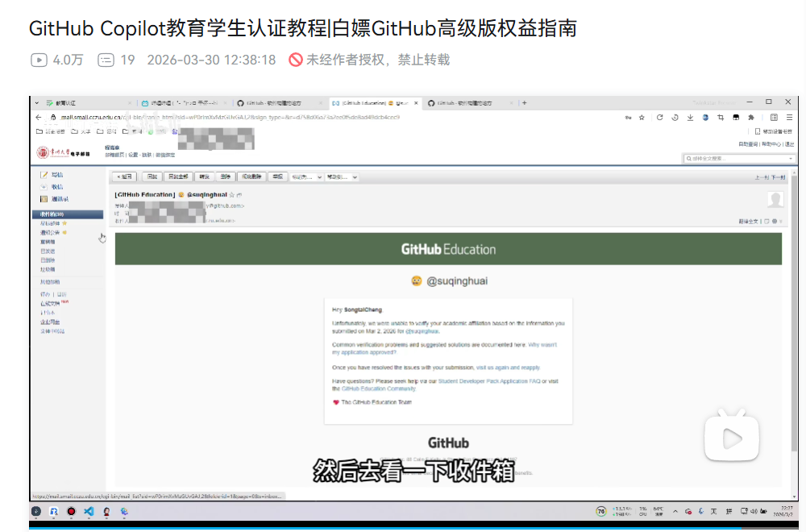Open the 垃圾箱 spam folder

click(x=48, y=269)
